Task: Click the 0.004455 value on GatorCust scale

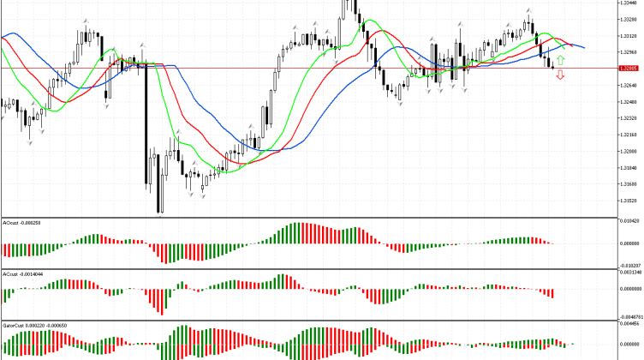Action: tap(629, 326)
